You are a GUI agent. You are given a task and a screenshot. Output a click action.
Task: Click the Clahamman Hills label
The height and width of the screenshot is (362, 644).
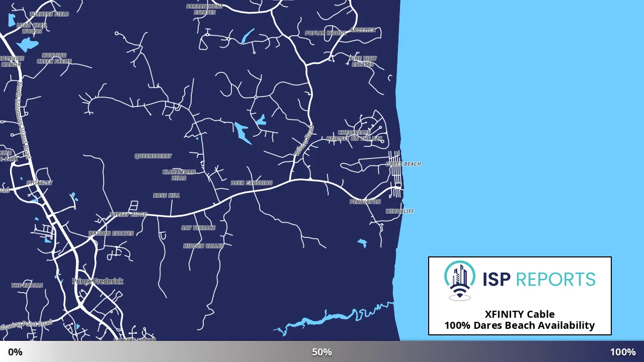pyautogui.click(x=179, y=174)
